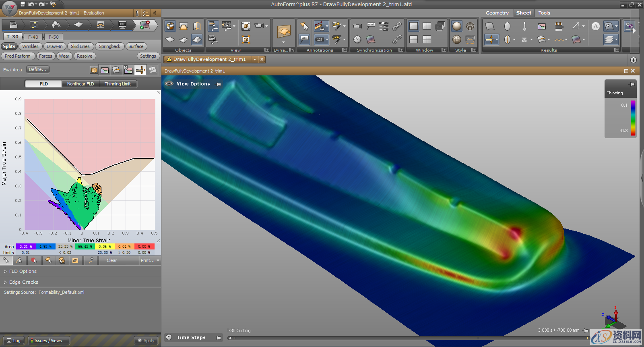This screenshot has height=347, width=644.
Task: Expand the Edge Cracks section
Action: [23, 282]
